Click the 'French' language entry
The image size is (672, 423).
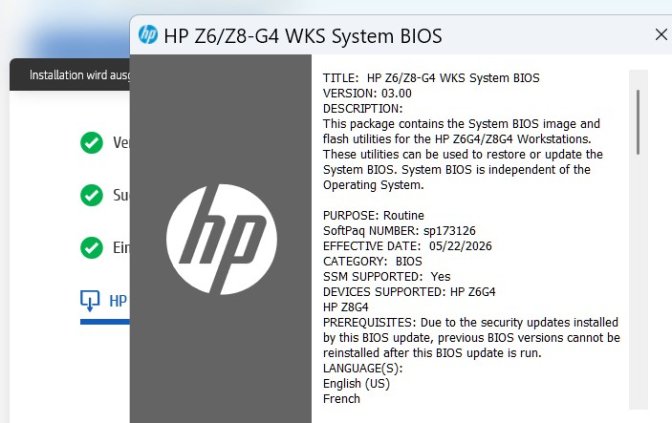pos(342,399)
